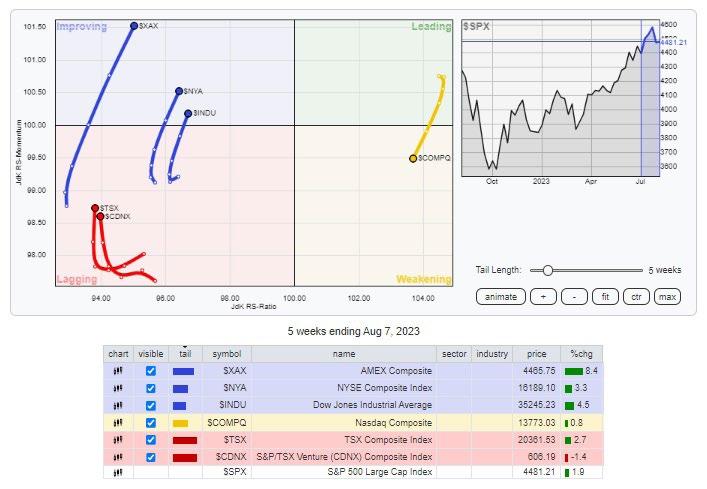Click yellow tail swatch for $COMPQ

pyautogui.click(x=180, y=423)
